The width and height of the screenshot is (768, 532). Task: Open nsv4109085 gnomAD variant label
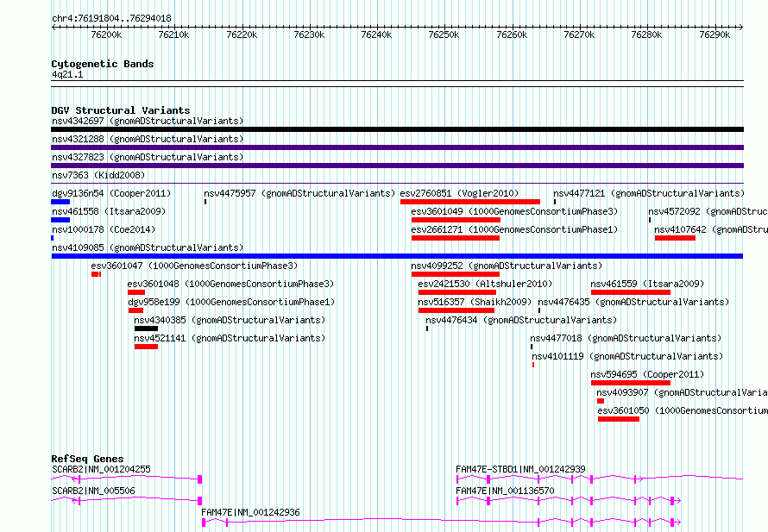tap(148, 247)
